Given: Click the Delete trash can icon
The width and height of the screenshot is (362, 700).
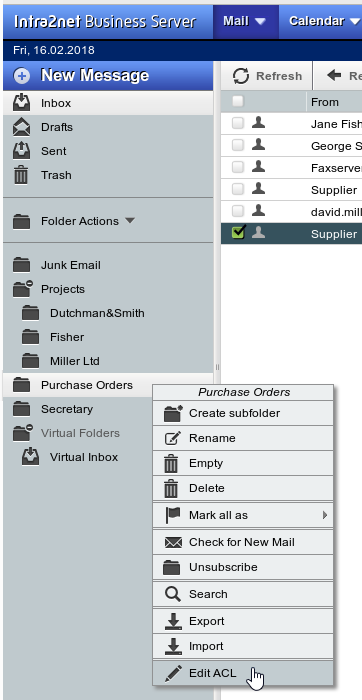Looking at the screenshot, I should [171, 488].
